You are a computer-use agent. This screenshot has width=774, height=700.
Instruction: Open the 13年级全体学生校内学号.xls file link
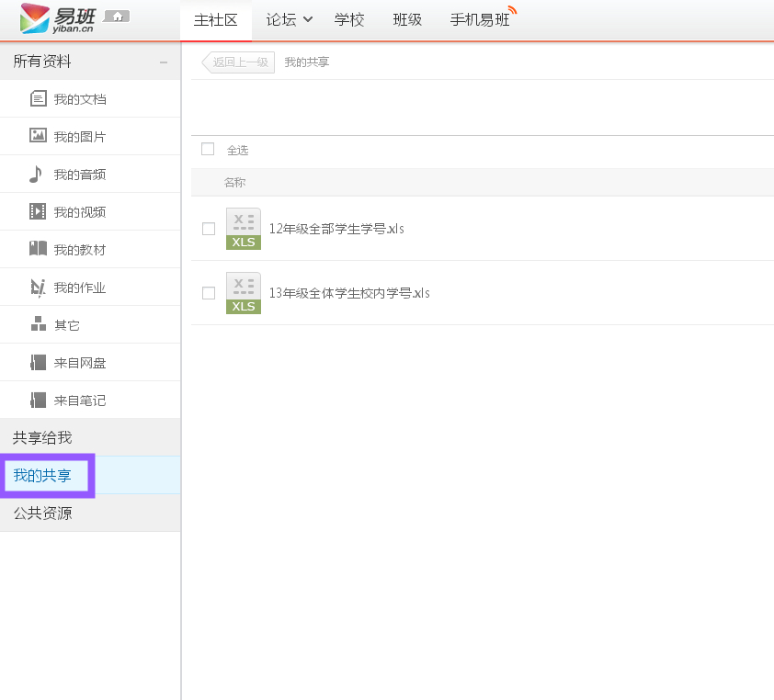(x=349, y=293)
